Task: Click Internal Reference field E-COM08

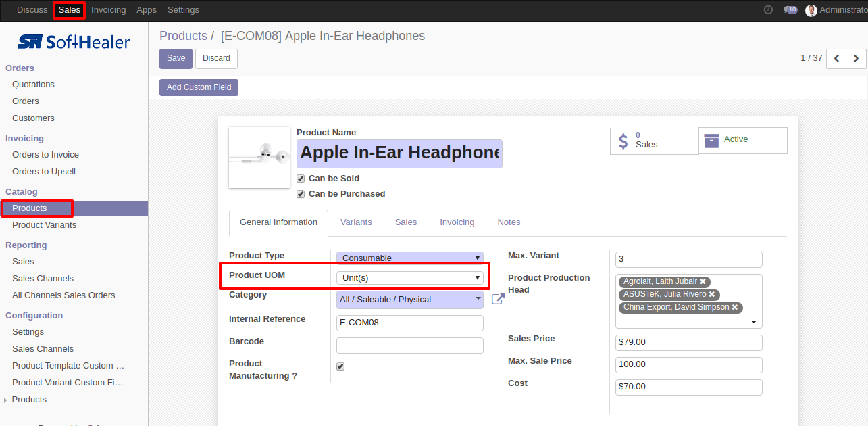Action: [x=410, y=323]
